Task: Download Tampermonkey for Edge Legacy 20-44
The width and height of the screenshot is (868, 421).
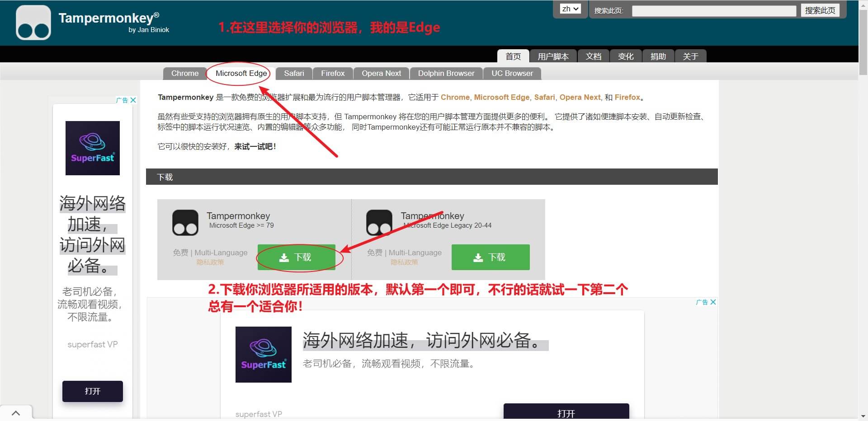Action: click(x=491, y=257)
